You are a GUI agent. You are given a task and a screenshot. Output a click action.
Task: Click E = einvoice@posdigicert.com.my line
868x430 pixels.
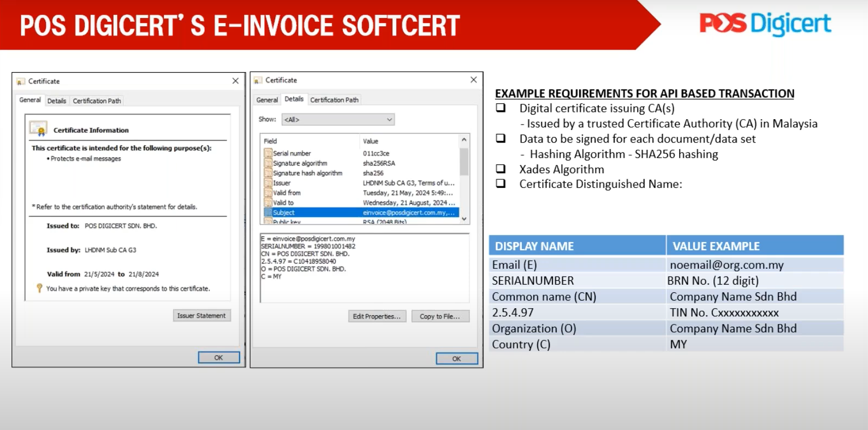[x=308, y=239]
